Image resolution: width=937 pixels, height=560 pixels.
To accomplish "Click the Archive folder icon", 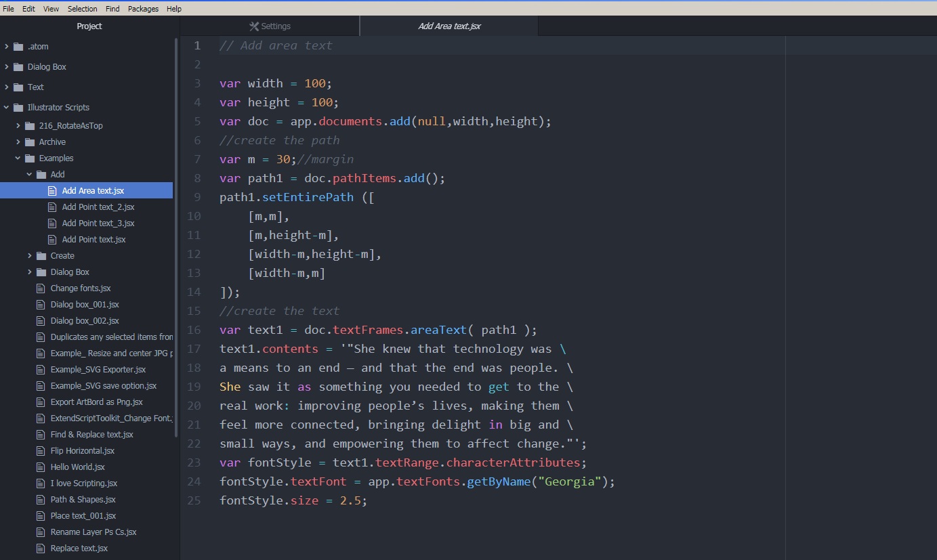I will 29,142.
